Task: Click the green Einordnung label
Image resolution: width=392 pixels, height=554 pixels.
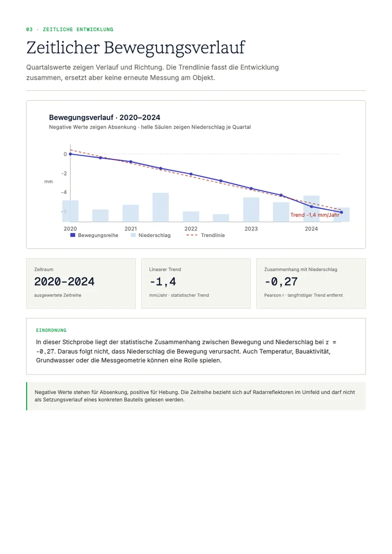Action: 51,330
